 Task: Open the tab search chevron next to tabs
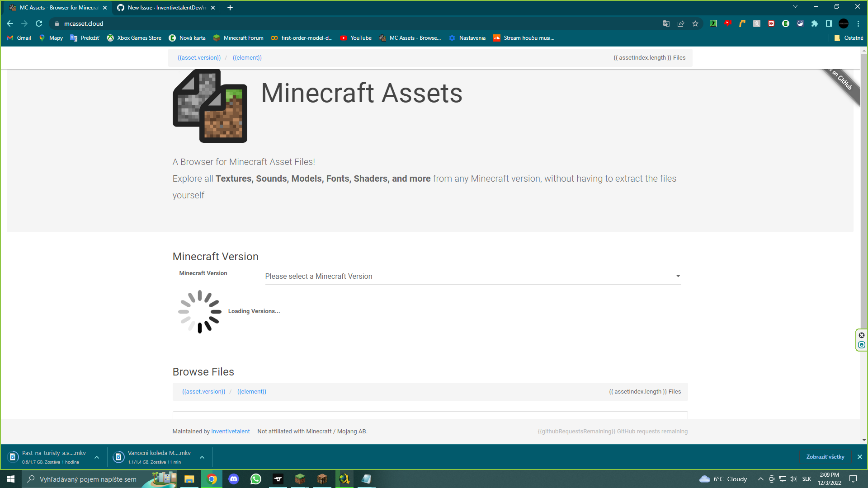click(x=795, y=7)
